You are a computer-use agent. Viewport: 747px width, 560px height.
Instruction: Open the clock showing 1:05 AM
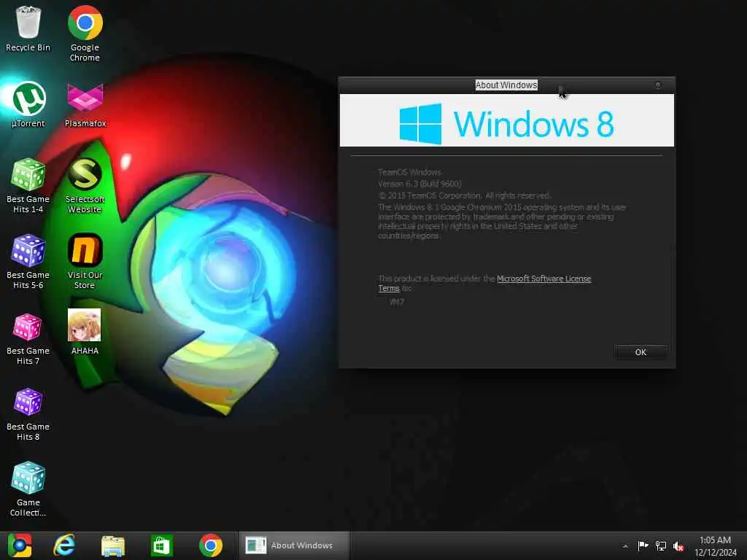pyautogui.click(x=715, y=546)
